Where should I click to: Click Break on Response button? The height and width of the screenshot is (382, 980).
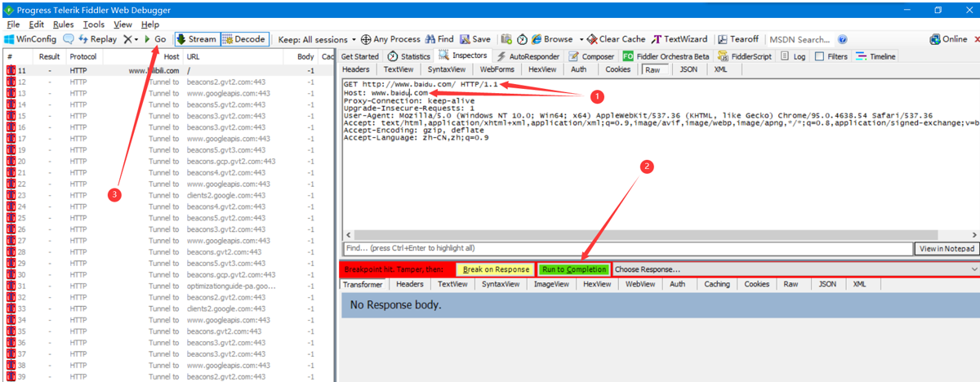[496, 269]
